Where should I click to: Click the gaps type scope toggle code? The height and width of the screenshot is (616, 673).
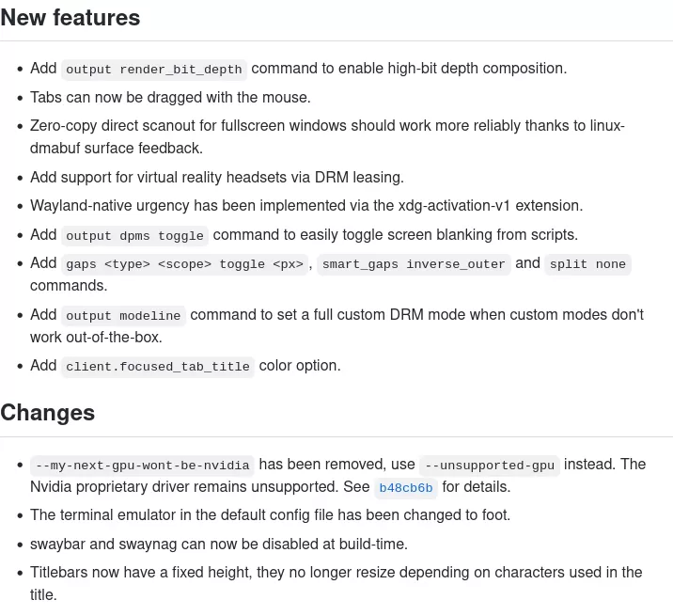(184, 264)
